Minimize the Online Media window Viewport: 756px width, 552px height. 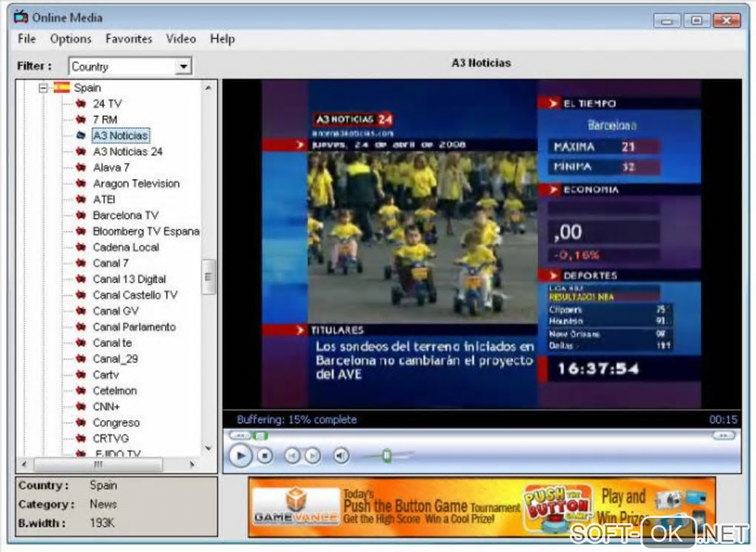(667, 21)
